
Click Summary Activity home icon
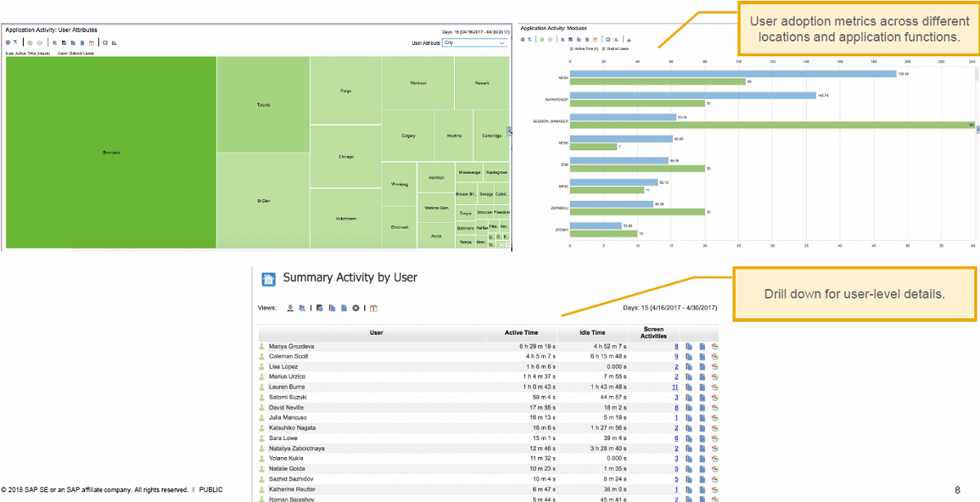[269, 279]
